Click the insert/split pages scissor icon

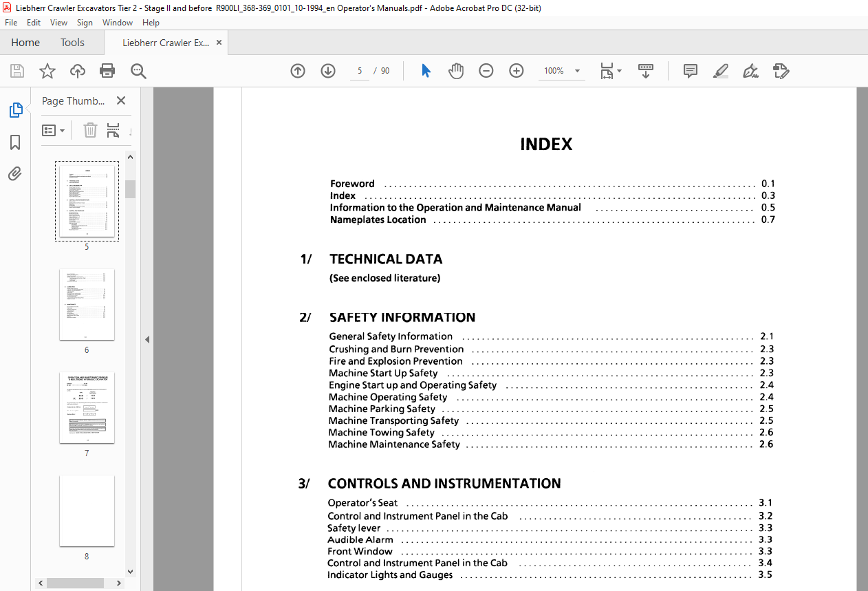(x=113, y=130)
